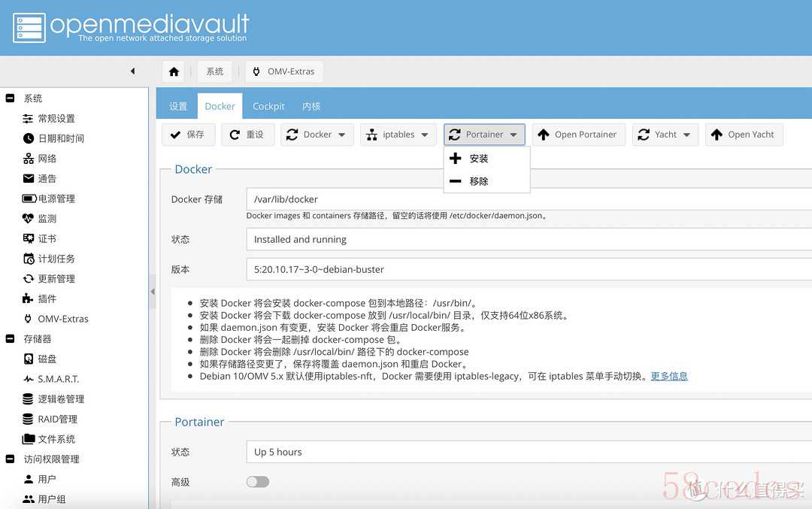The image size is (812, 509).
Task: Collapse the 存储器 tree section
Action: (x=10, y=338)
